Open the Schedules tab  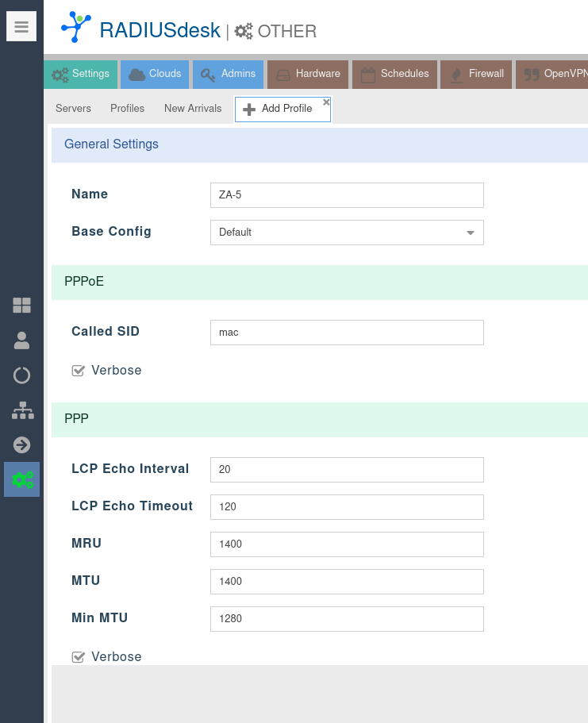coord(394,74)
